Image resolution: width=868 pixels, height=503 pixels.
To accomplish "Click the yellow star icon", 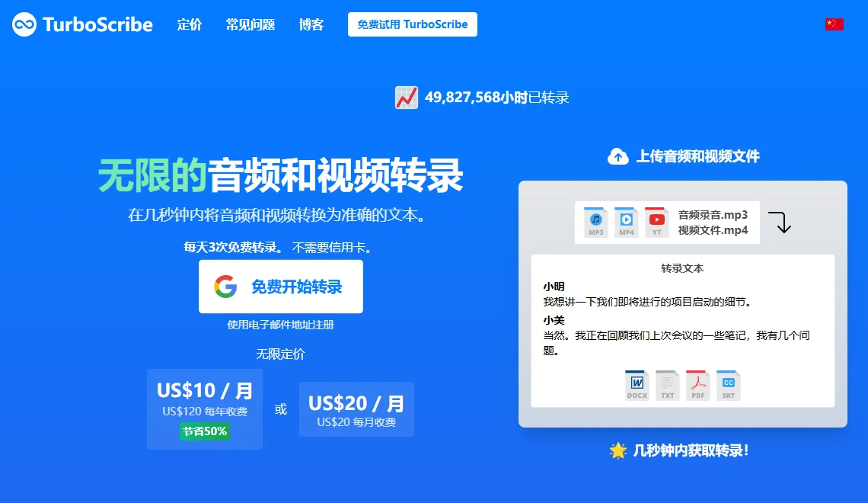I will coord(617,450).
